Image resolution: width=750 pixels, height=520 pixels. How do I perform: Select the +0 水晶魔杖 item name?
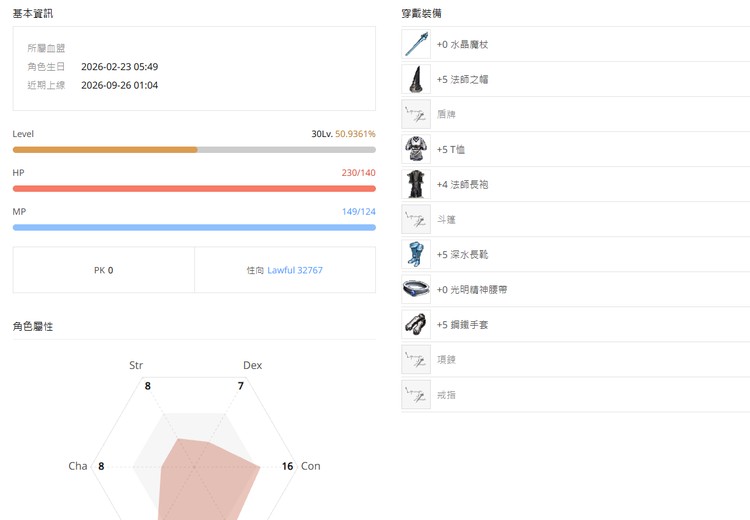tap(462, 44)
